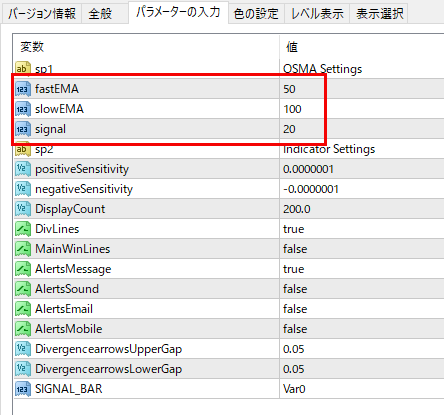Click the AlertsMessage boolean type icon
The height and width of the screenshot is (415, 444).
click(x=23, y=269)
